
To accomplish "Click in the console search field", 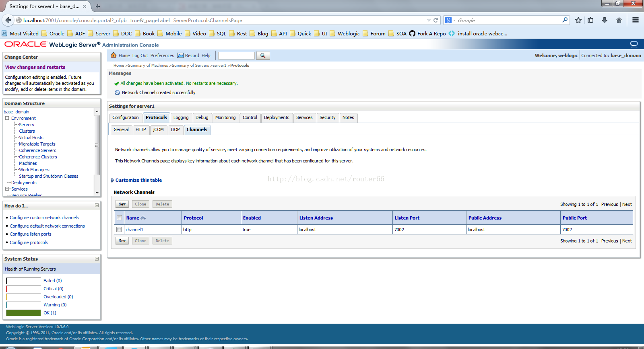I will (x=236, y=55).
